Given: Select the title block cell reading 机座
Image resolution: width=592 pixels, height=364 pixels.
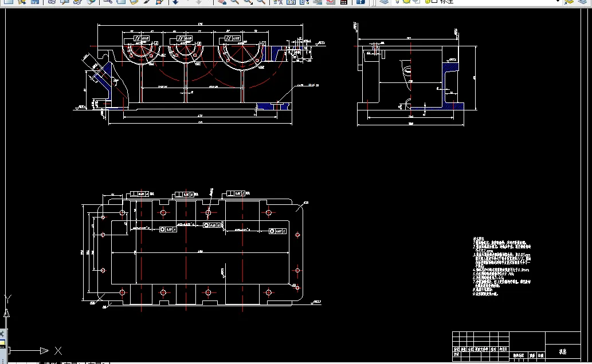Looking at the screenshot, I should pos(563,351).
